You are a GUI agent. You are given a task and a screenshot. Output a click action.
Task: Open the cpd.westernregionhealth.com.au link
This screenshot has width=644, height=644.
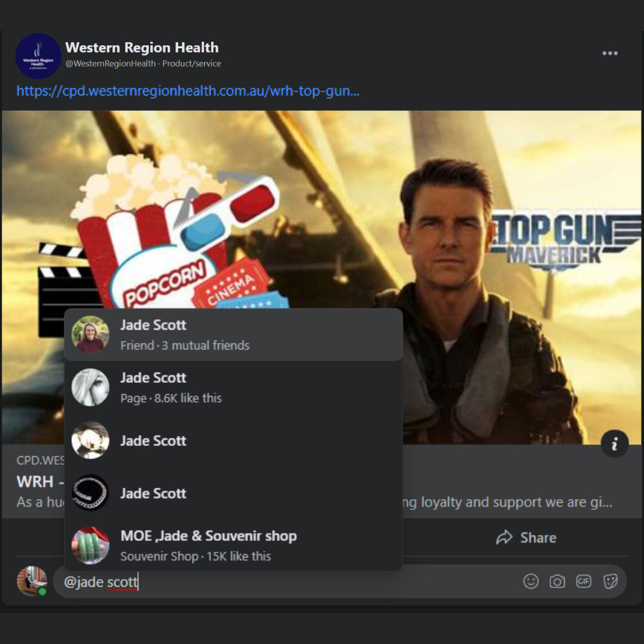pyautogui.click(x=188, y=91)
